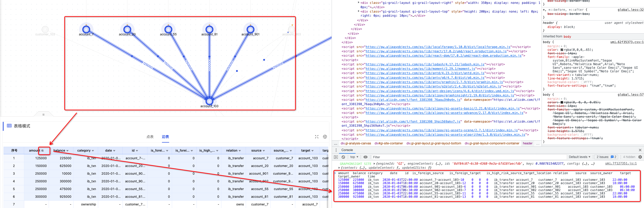Screen dimensions: 644x208
Task: Switch to the 点表 tab
Action: point(150,137)
